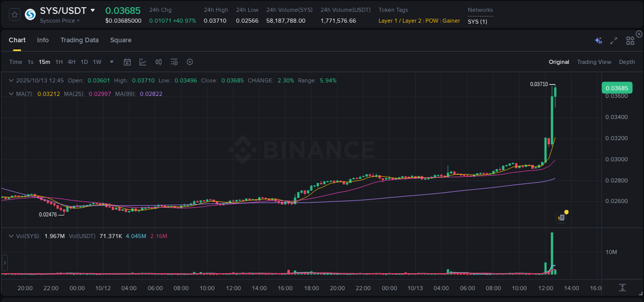Open the Square tab

[x=121, y=40]
